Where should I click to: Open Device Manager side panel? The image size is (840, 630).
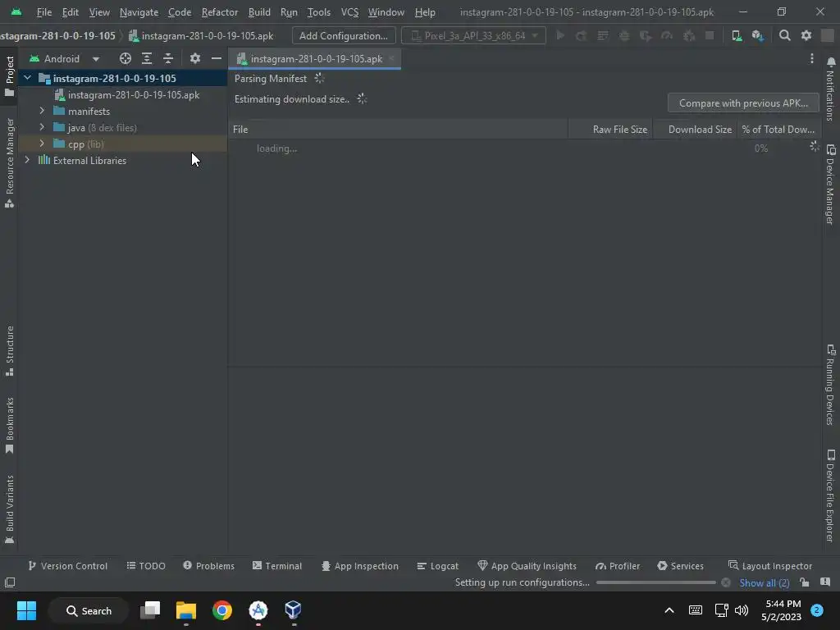[830, 185]
